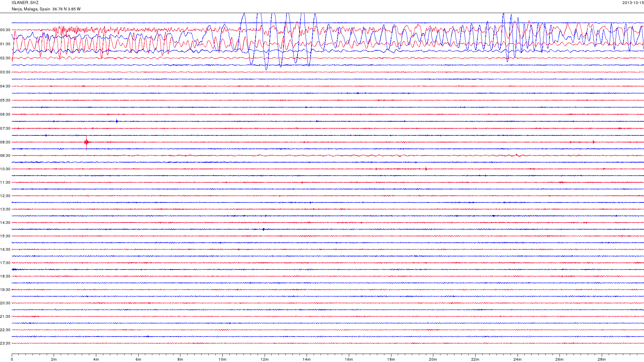This screenshot has height=362, width=644.
Task: Select the 06:30 time label
Action: click(x=5, y=114)
